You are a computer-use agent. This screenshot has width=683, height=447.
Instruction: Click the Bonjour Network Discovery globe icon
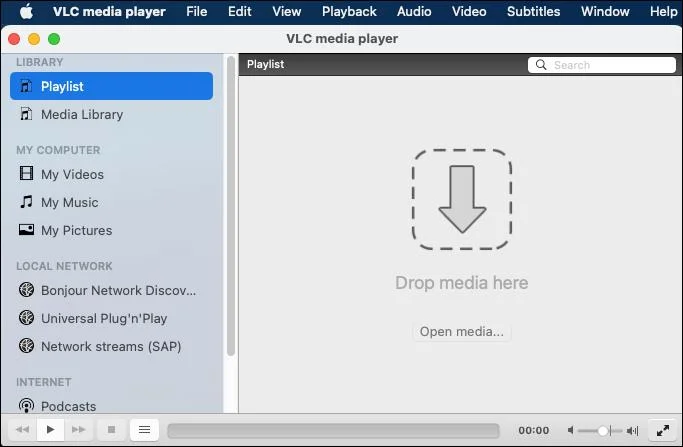[x=27, y=289]
